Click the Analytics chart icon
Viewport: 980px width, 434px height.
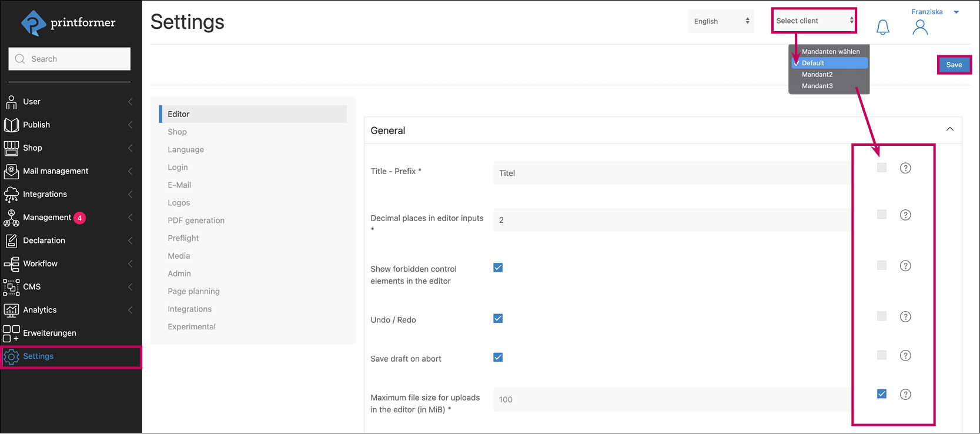pyautogui.click(x=11, y=310)
